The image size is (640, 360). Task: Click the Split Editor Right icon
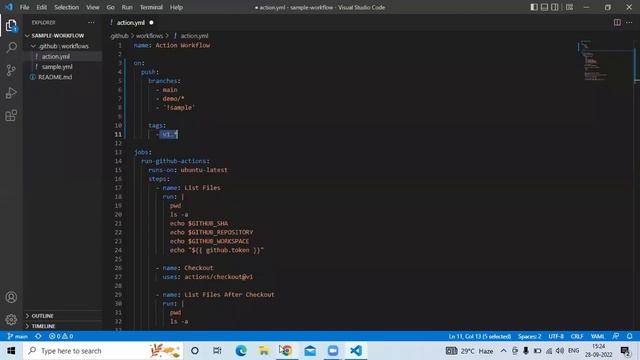pos(617,22)
